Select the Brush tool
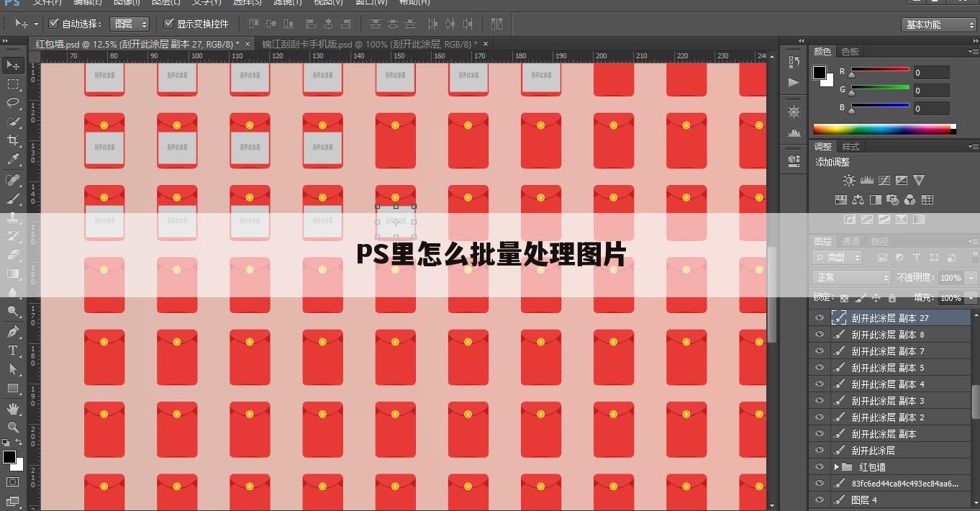980x511 pixels. pos(13,199)
